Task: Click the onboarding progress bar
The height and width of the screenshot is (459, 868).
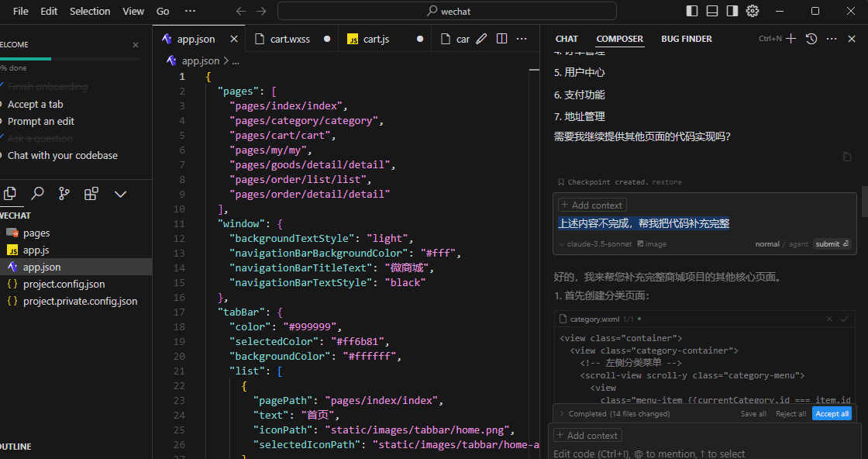Action: pyautogui.click(x=70, y=59)
